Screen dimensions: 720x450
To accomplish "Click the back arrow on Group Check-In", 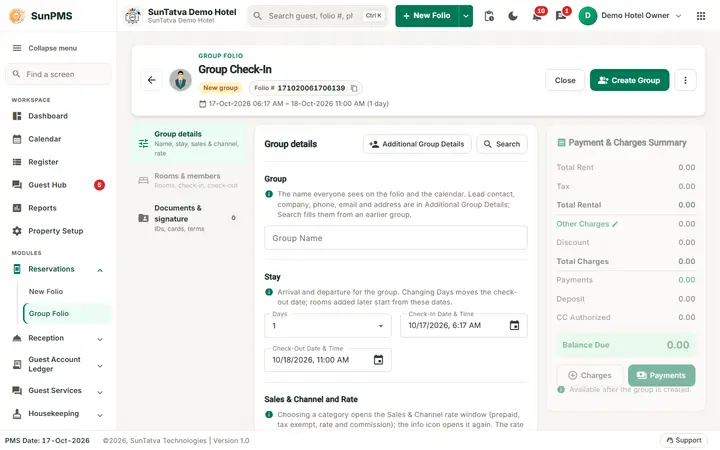I will click(152, 80).
